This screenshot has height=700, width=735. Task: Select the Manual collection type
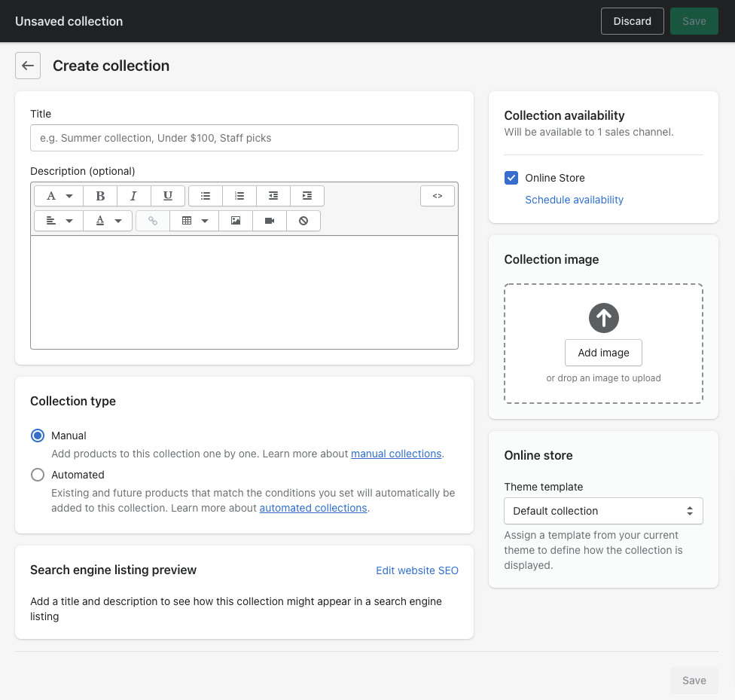[x=38, y=436]
